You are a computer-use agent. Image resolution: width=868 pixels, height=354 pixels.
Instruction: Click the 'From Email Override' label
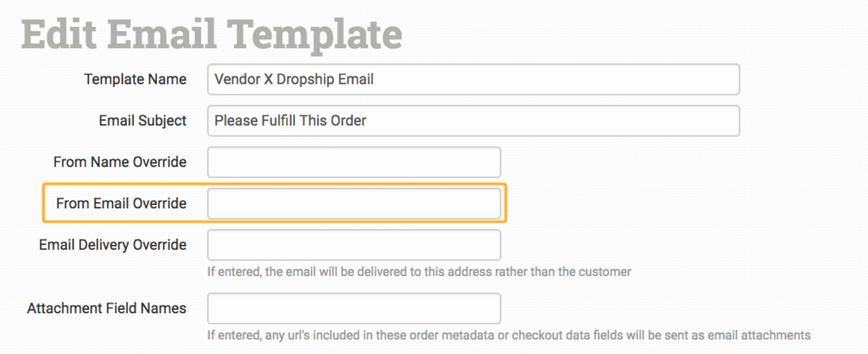121,203
